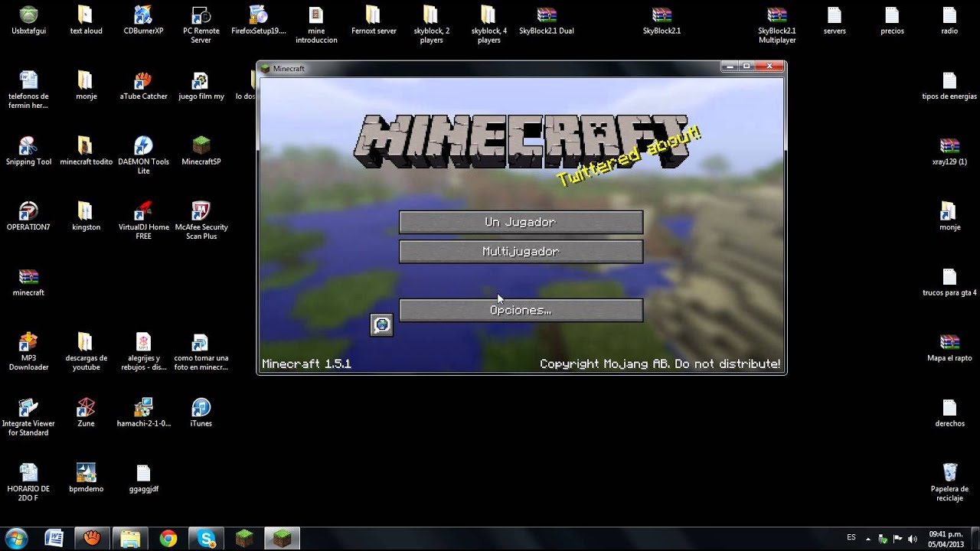Viewport: 980px width, 551px height.
Task: Select the MinecraftSP desktop icon
Action: [201, 152]
